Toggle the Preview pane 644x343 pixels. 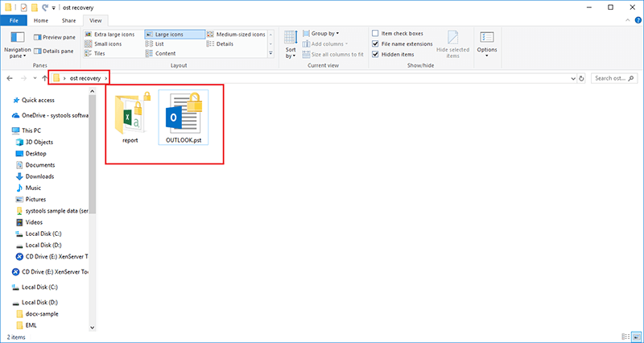point(54,37)
